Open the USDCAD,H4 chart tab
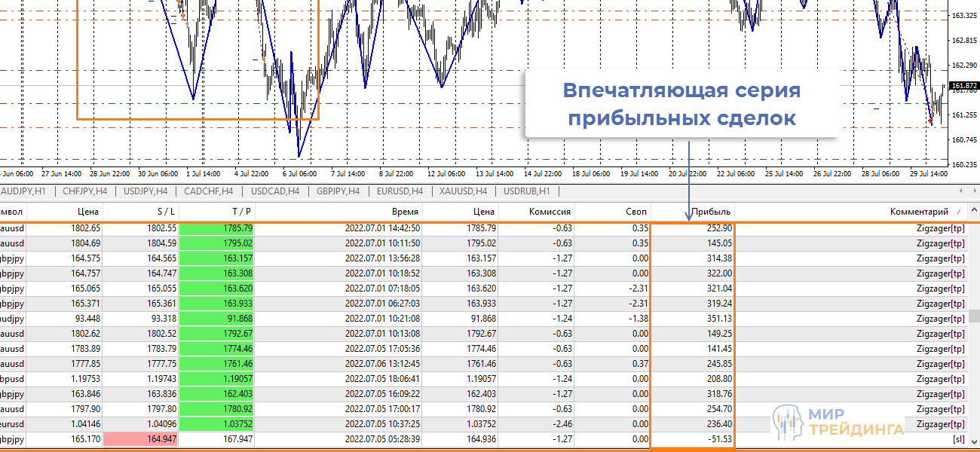Image resolution: width=980 pixels, height=452 pixels. pos(275,191)
